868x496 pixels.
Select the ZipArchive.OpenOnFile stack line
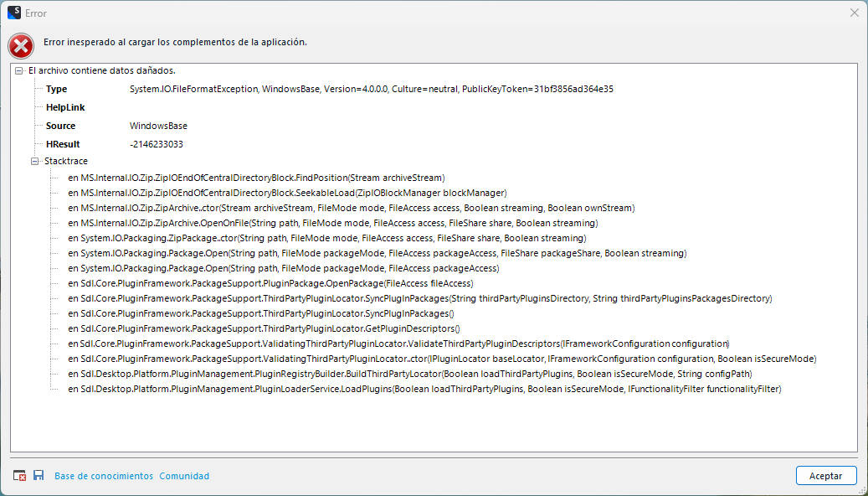[332, 223]
